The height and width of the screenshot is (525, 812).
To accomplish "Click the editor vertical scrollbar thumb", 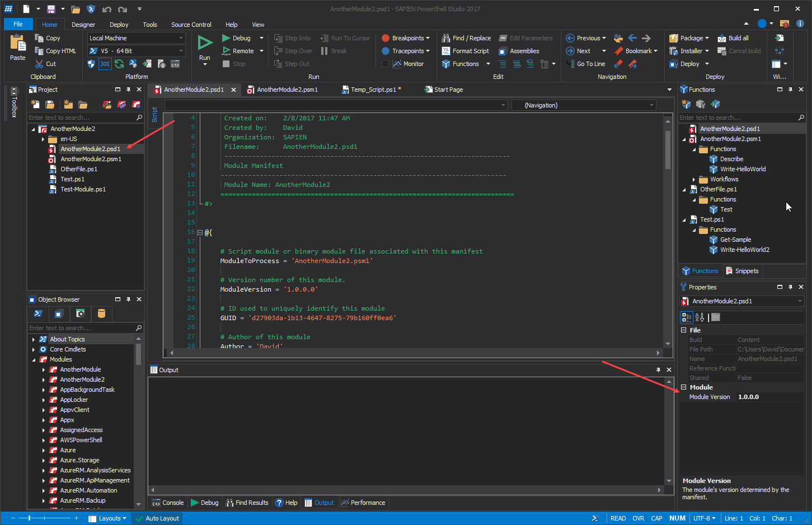I will (668, 149).
